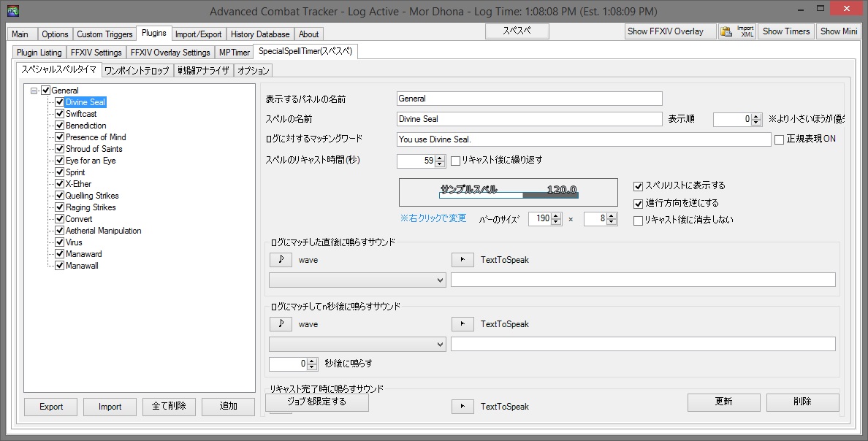Increase bar width 190 with up arrow
The width and height of the screenshot is (868, 441).
556,216
